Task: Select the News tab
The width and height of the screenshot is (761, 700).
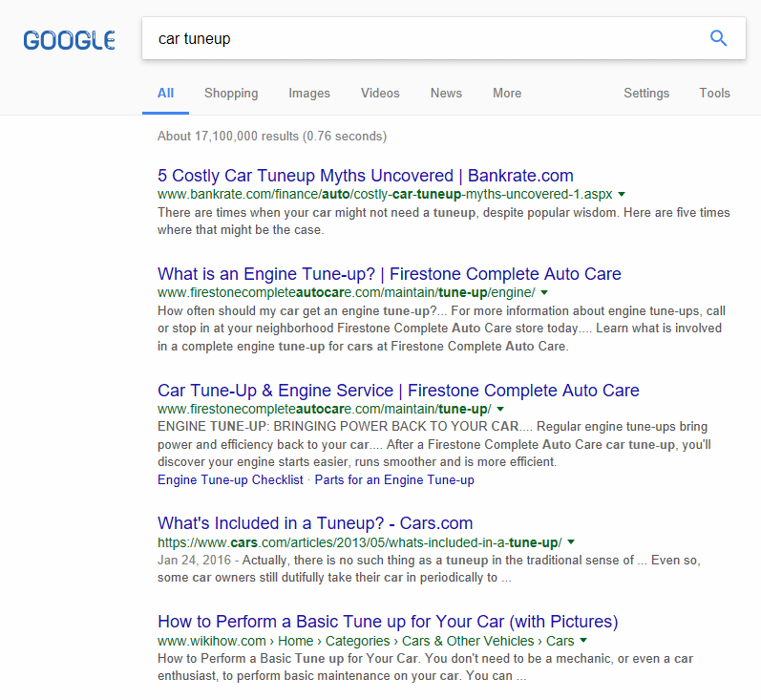Action: [x=446, y=94]
